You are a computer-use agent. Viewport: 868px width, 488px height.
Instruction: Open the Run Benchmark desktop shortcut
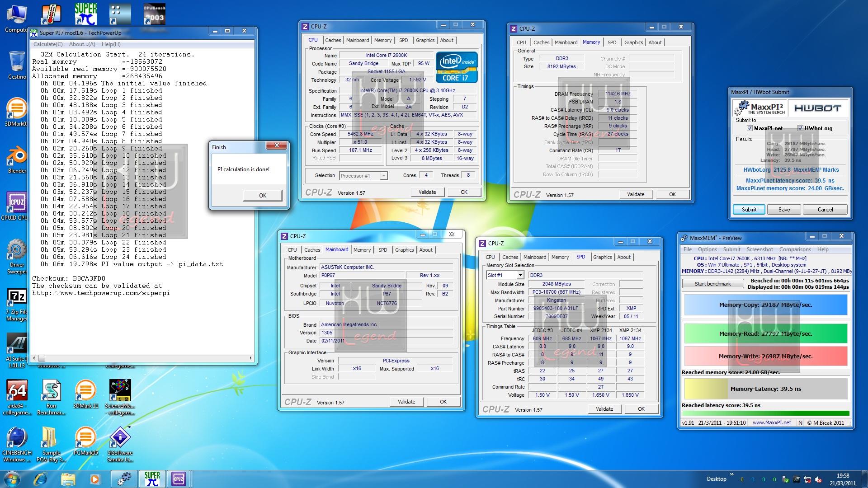[51, 398]
